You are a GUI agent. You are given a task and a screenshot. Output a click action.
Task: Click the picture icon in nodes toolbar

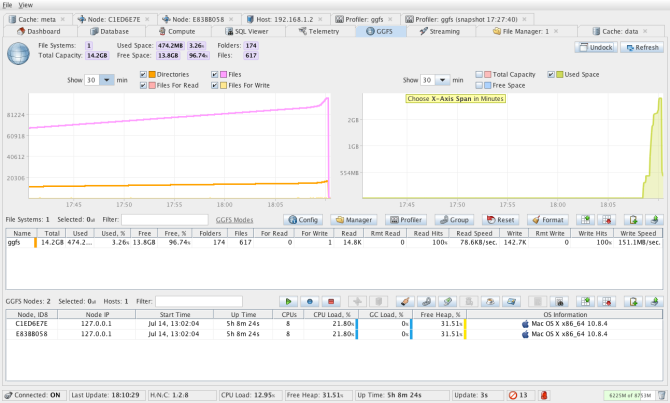pos(511,301)
